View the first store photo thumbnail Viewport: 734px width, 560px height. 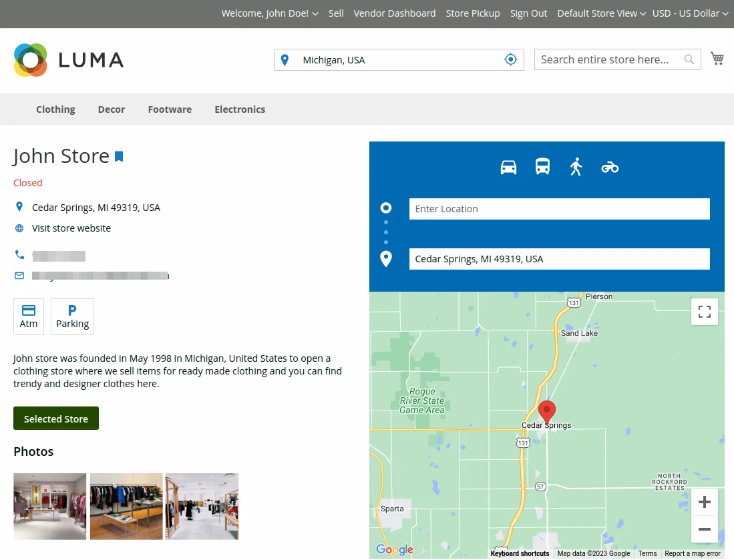(49, 506)
